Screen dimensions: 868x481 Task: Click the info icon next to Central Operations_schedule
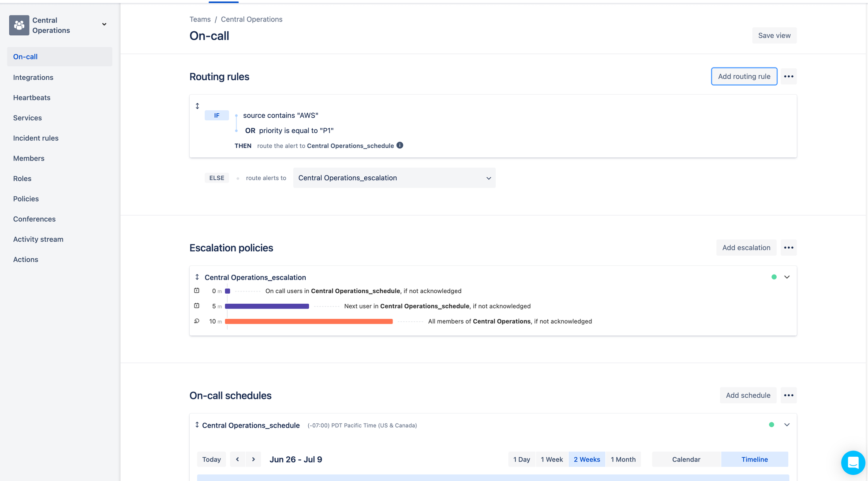tap(400, 145)
